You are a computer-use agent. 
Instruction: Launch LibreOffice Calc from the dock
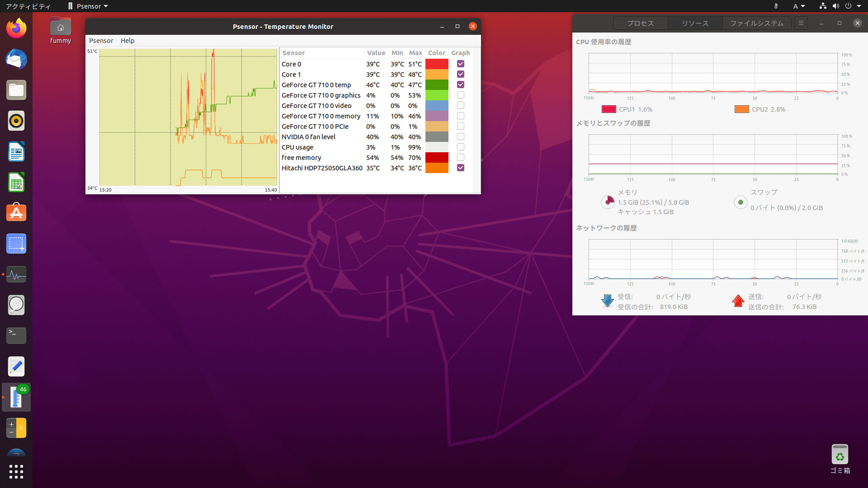[x=16, y=183]
